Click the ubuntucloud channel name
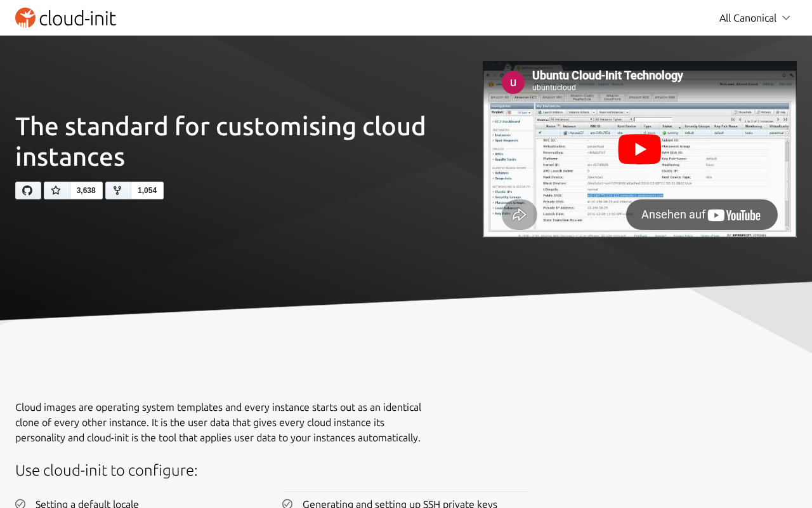Viewport: 812px width, 508px height. (x=554, y=88)
